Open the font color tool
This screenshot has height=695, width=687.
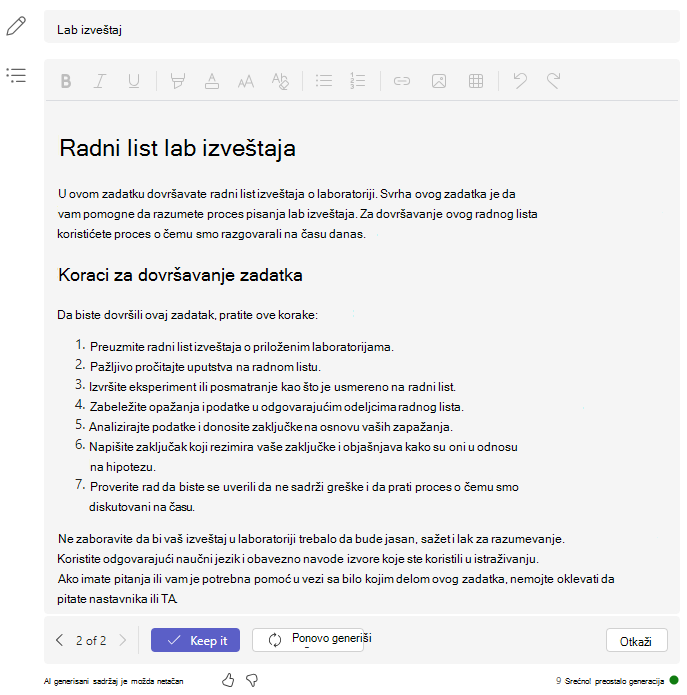[212, 81]
